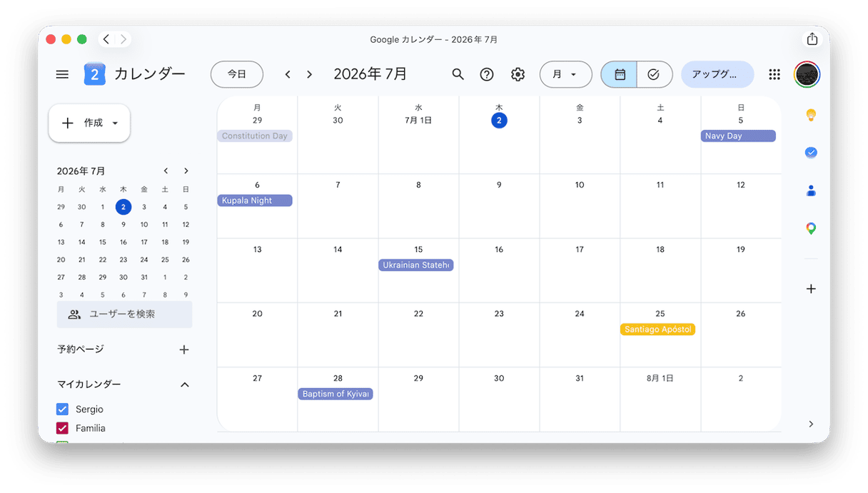Open the Baptism of Kyivan event
The height and width of the screenshot is (493, 868).
(335, 394)
